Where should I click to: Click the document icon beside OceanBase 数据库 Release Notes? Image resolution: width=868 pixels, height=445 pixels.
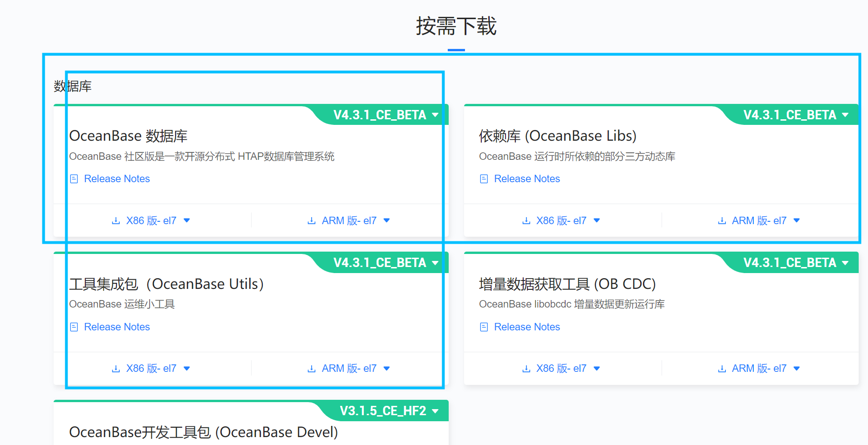tap(74, 179)
